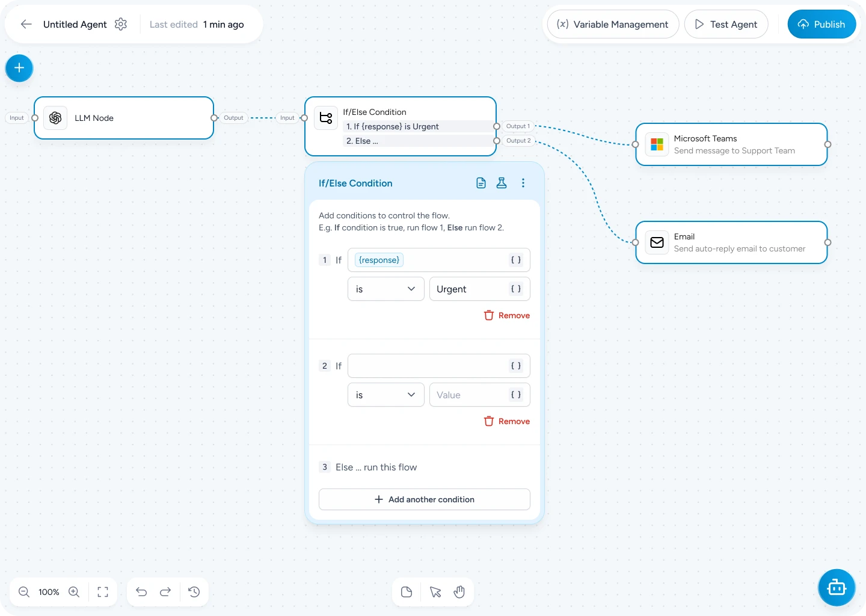The width and height of the screenshot is (866, 616).
Task: Publish the agent
Action: coord(821,24)
